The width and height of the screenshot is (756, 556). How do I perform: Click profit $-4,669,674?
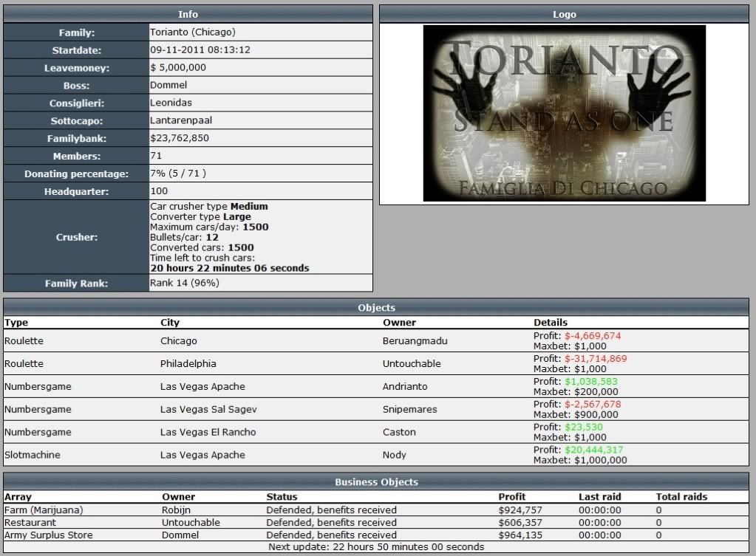click(593, 336)
